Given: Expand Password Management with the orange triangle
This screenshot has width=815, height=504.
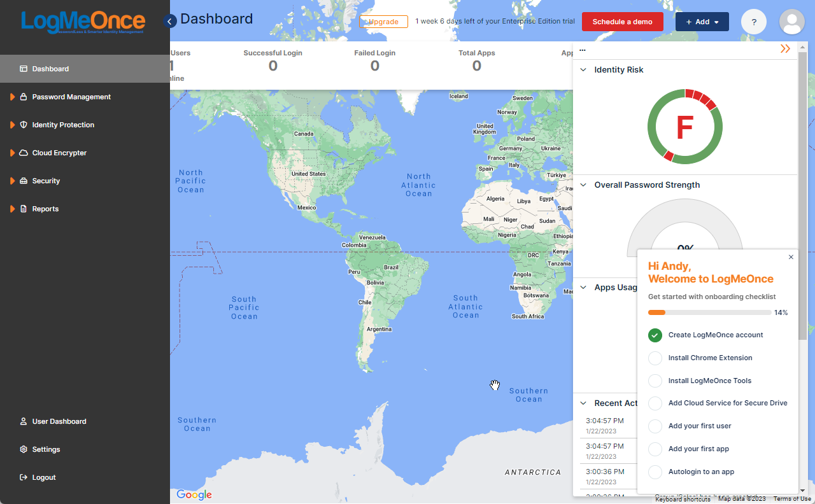Looking at the screenshot, I should coord(12,97).
